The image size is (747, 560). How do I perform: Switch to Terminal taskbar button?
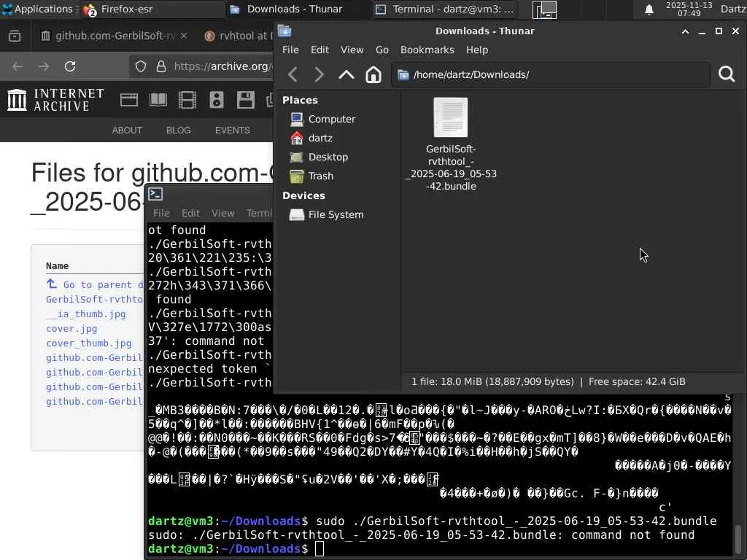pos(445,9)
